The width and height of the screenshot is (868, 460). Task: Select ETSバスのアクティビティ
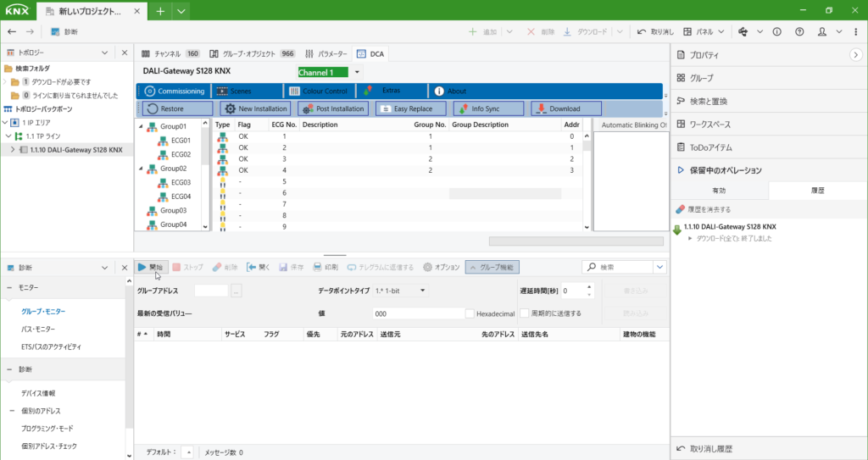tap(51, 347)
